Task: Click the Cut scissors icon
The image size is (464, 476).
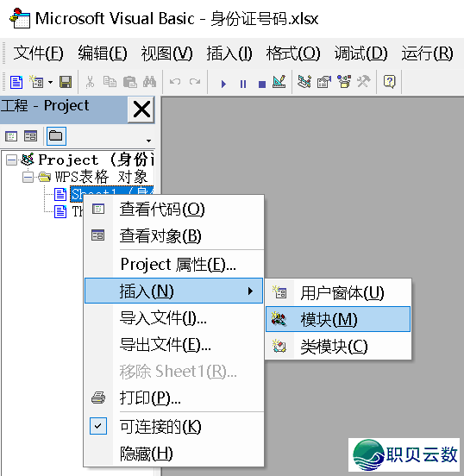Action: pos(90,82)
